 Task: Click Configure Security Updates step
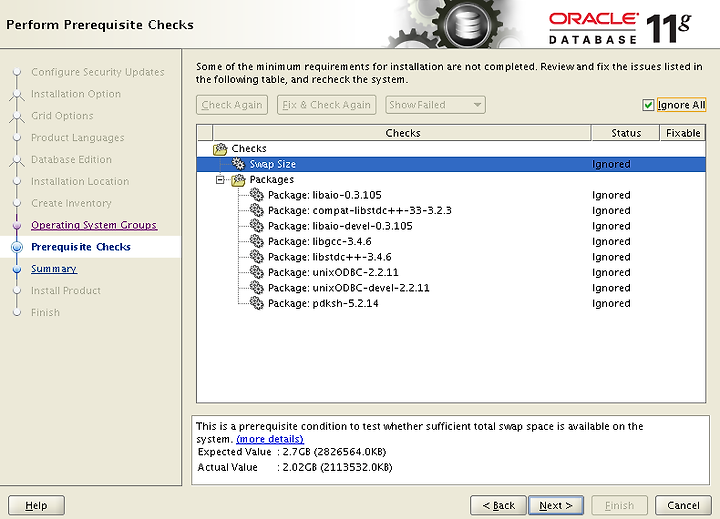[x=97, y=72]
